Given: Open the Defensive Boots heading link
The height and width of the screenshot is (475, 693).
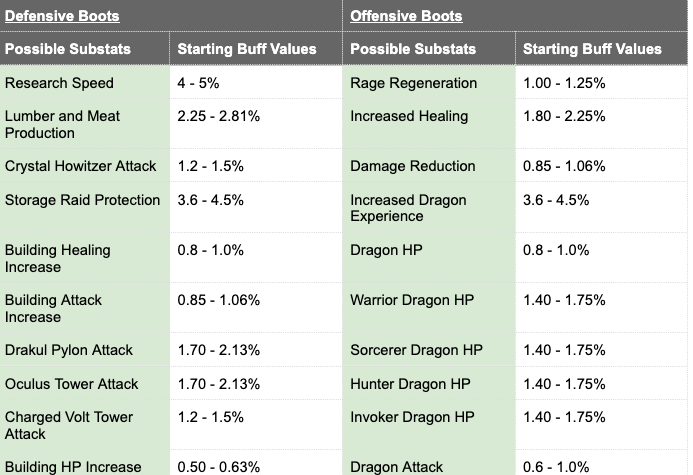Looking at the screenshot, I should click(x=62, y=16).
